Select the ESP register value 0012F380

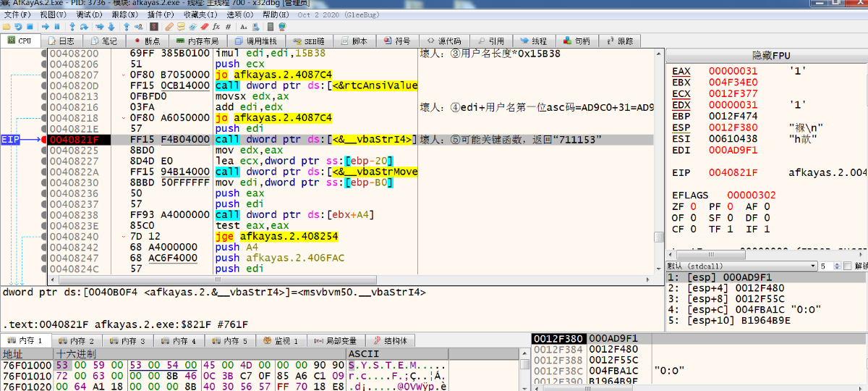click(732, 127)
